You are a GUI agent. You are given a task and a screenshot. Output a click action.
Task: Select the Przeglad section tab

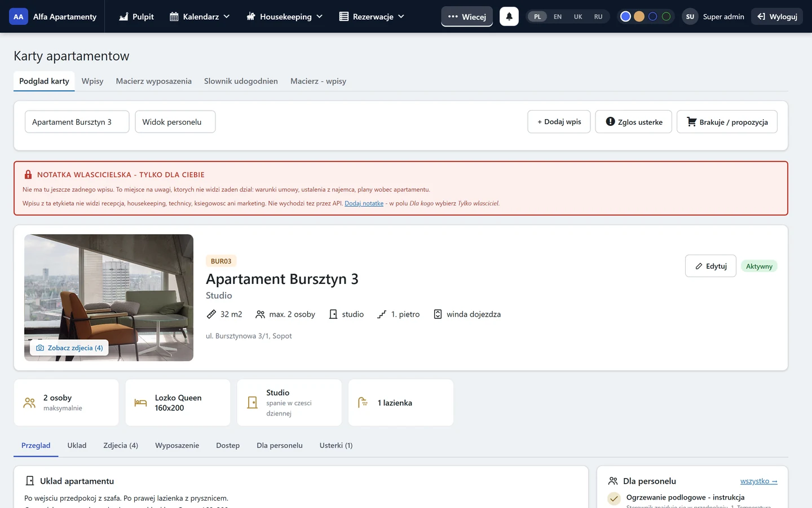coord(36,445)
